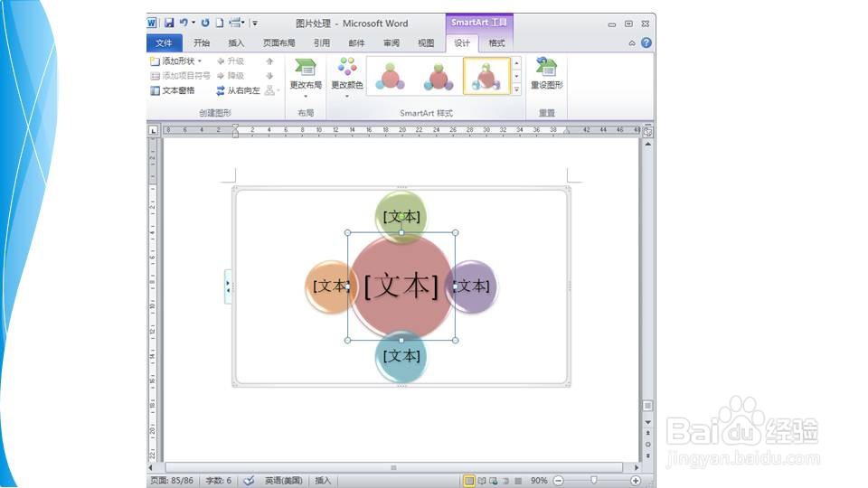This screenshot has width=868, height=488.
Task: Switch to the 邮件 ribbon tab
Action: pos(356,42)
